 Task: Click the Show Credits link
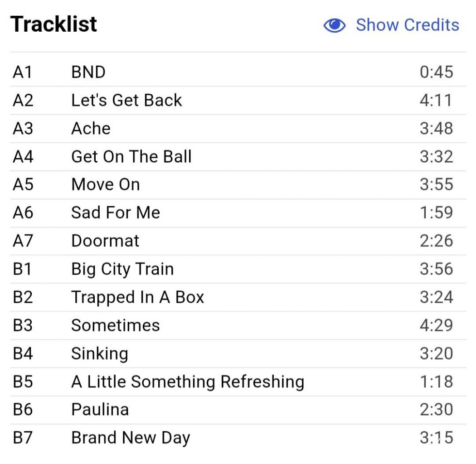[x=407, y=25]
